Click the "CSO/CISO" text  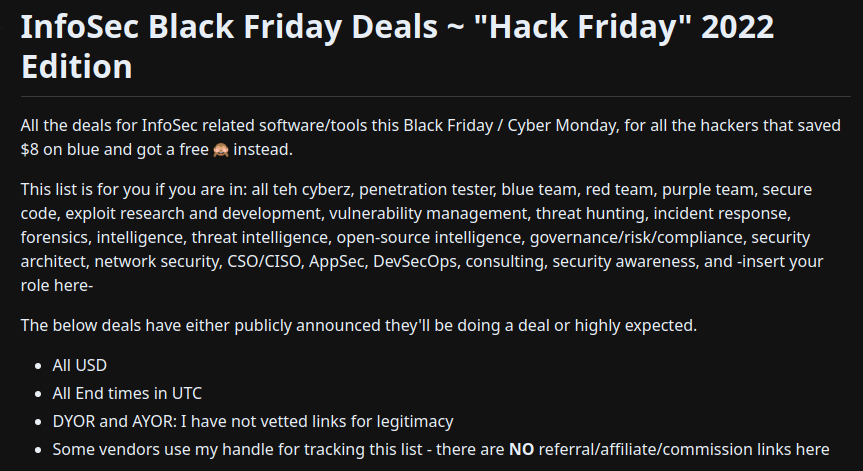click(x=261, y=262)
